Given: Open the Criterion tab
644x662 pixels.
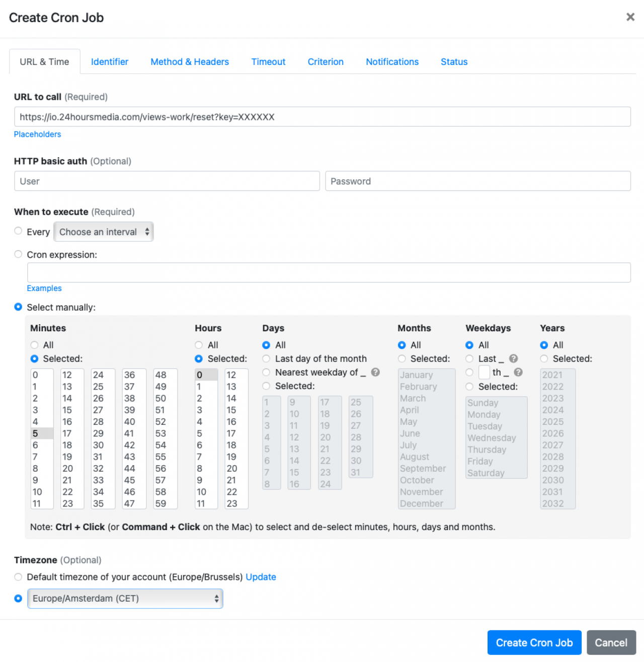Looking at the screenshot, I should click(x=326, y=61).
